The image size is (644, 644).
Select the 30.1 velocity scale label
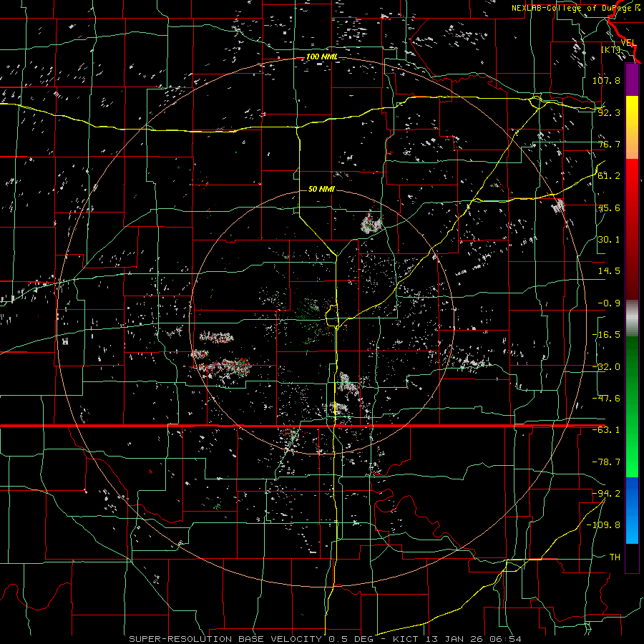pos(609,240)
